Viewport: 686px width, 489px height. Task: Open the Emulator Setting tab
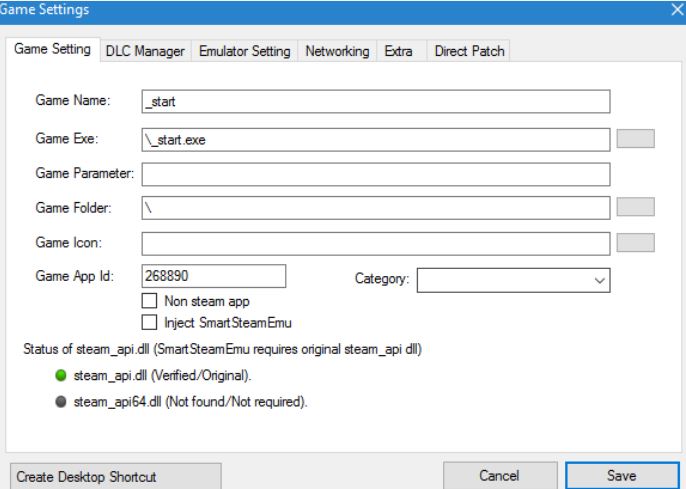click(x=245, y=51)
